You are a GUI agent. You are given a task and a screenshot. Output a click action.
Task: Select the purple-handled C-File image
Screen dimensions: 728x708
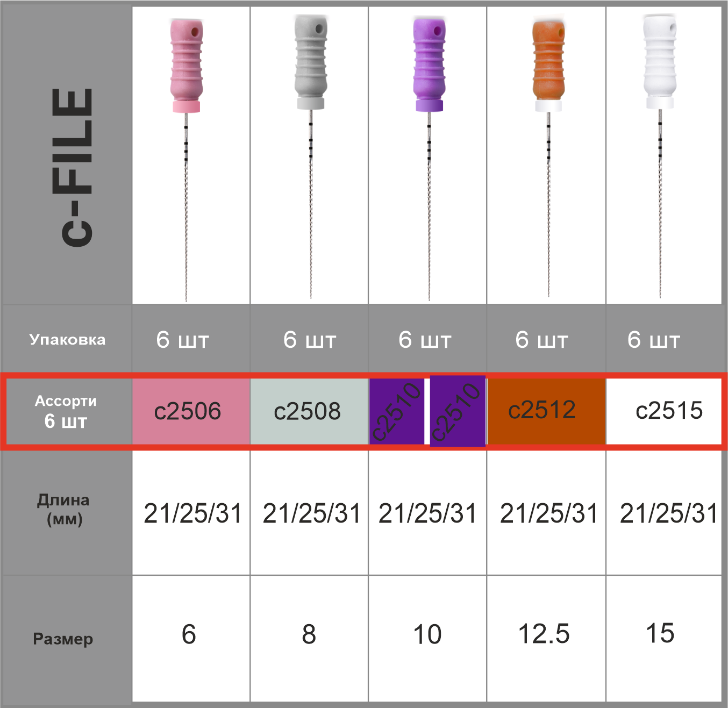(429, 156)
